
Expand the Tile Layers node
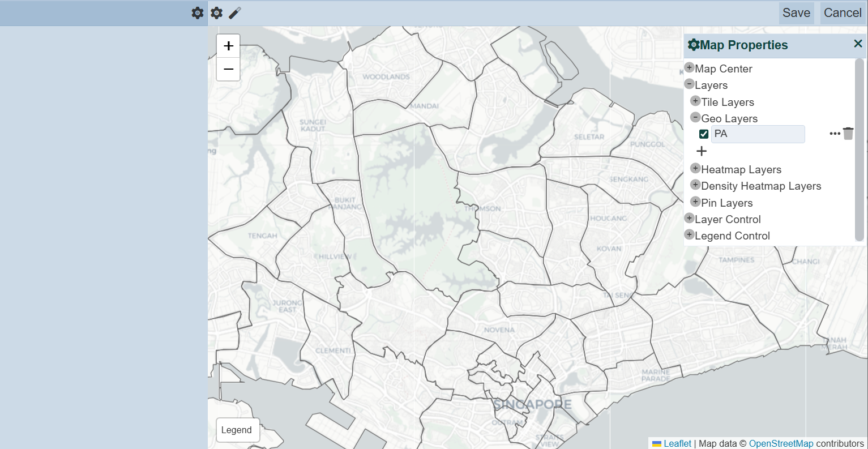point(695,101)
